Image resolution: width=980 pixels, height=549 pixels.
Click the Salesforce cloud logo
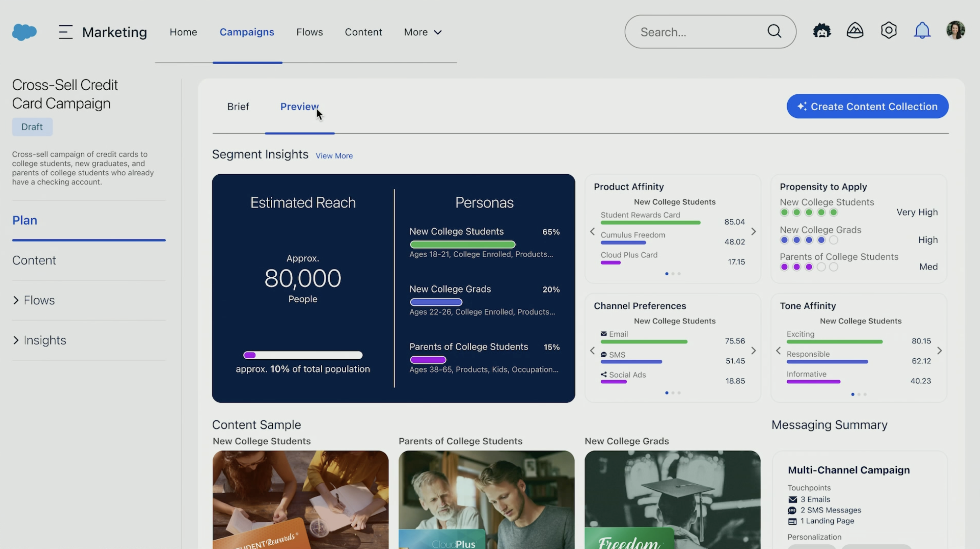(x=24, y=32)
